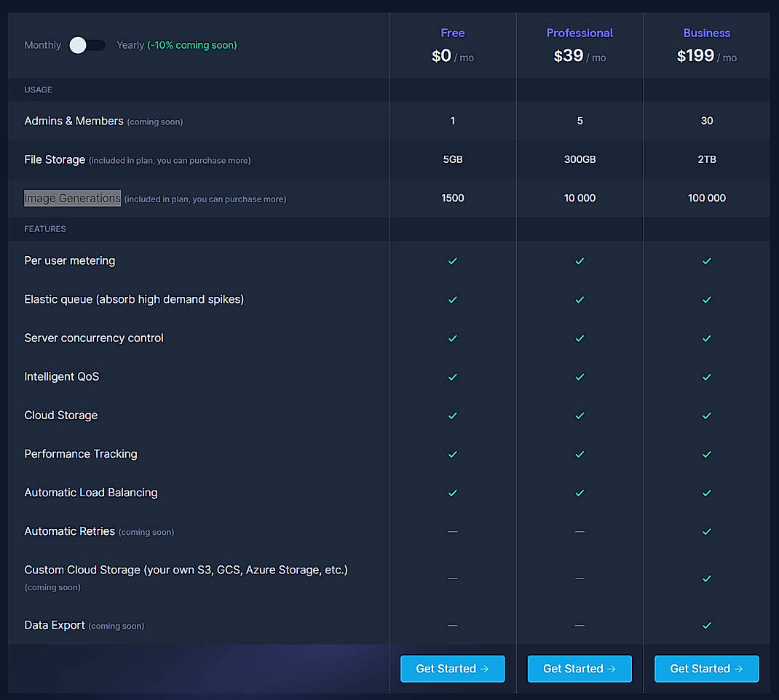This screenshot has width=779, height=700.
Task: Click the dash for Automatic Retries under Professional
Action: [580, 531]
